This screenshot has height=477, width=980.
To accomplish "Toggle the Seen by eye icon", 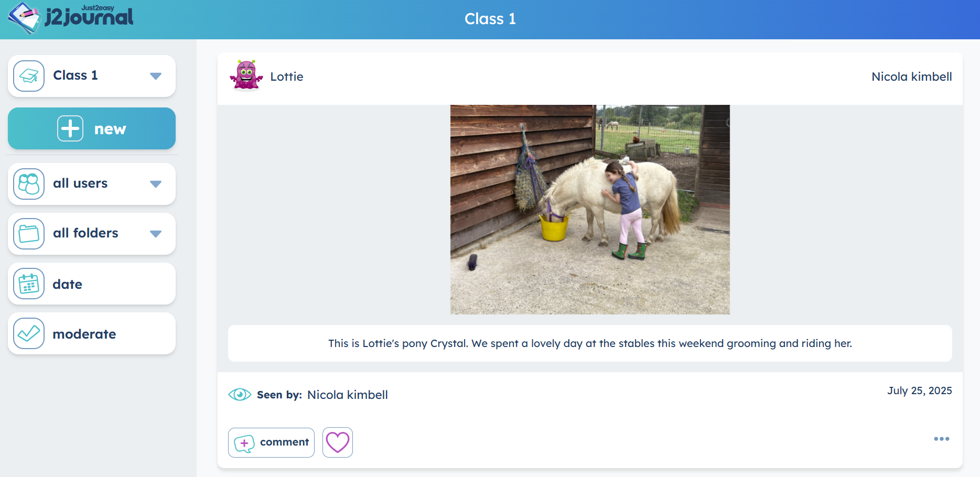I will click(x=240, y=395).
